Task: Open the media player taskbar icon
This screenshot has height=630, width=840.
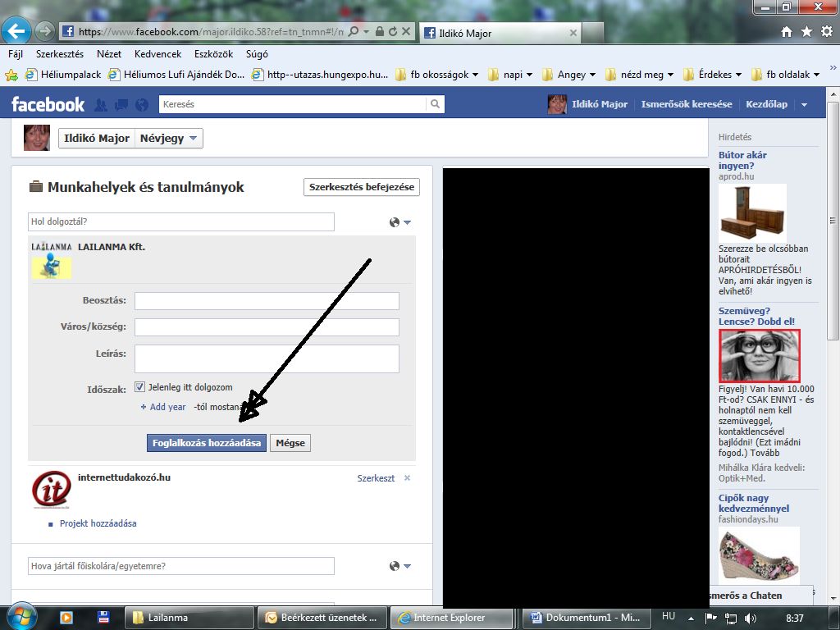Action: tap(66, 618)
